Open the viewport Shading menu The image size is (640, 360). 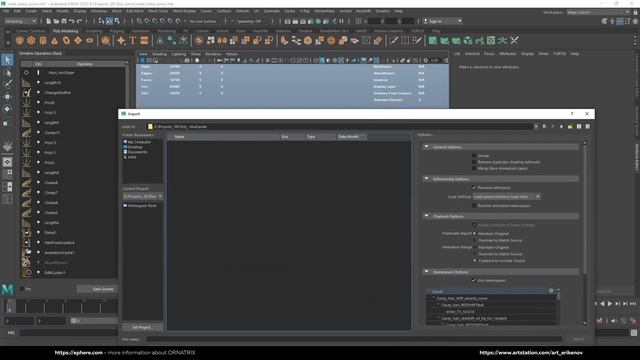(x=159, y=54)
